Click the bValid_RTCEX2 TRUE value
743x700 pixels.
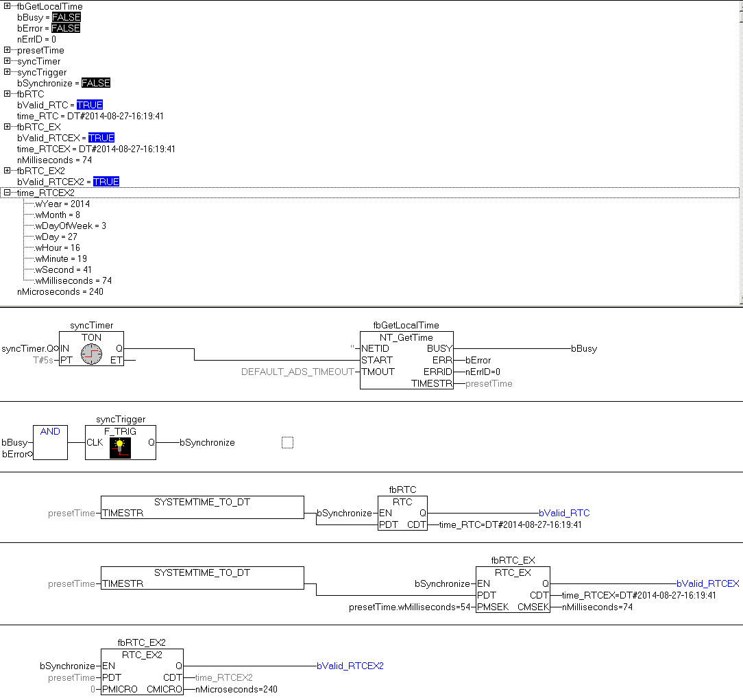pos(106,182)
